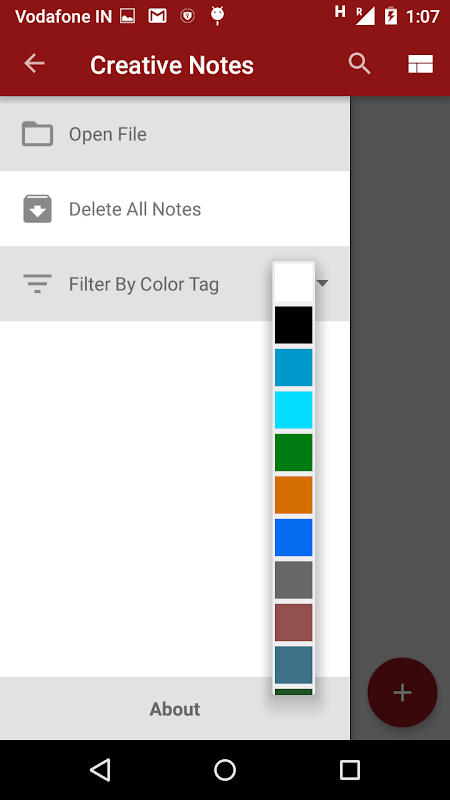Viewport: 450px width, 800px height.
Task: Pick the black color swatch
Action: [293, 325]
